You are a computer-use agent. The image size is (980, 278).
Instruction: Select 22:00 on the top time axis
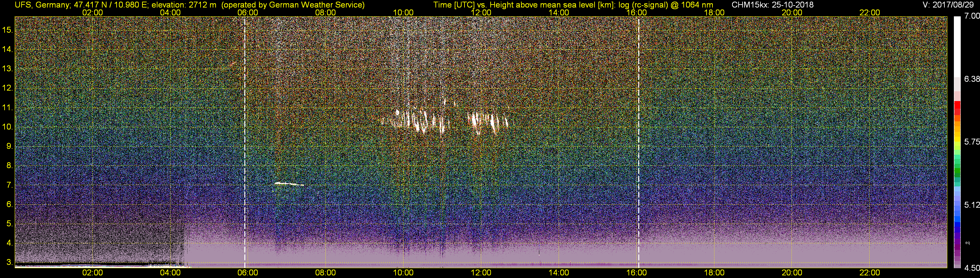(x=870, y=12)
